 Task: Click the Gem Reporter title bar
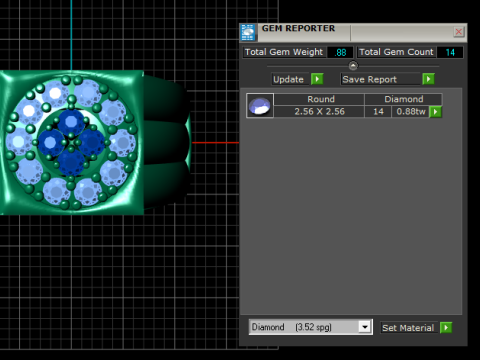[x=353, y=32]
